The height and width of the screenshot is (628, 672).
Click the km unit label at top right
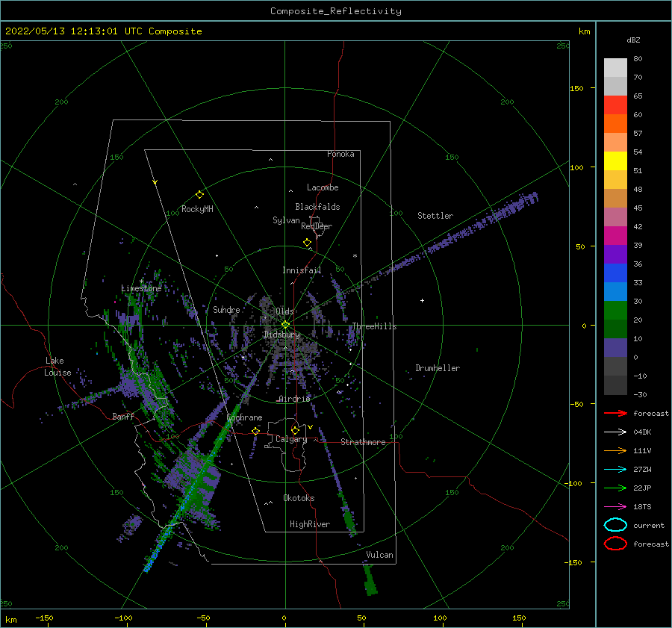(x=584, y=31)
